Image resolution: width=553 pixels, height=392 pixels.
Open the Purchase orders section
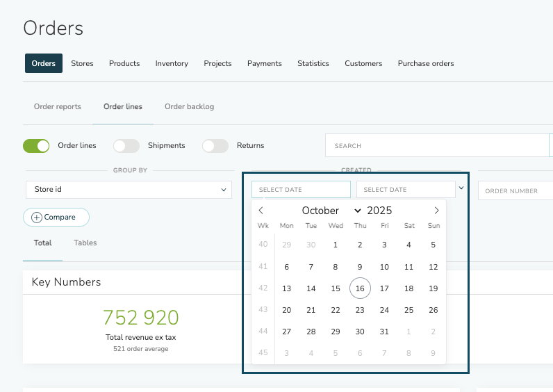[426, 63]
